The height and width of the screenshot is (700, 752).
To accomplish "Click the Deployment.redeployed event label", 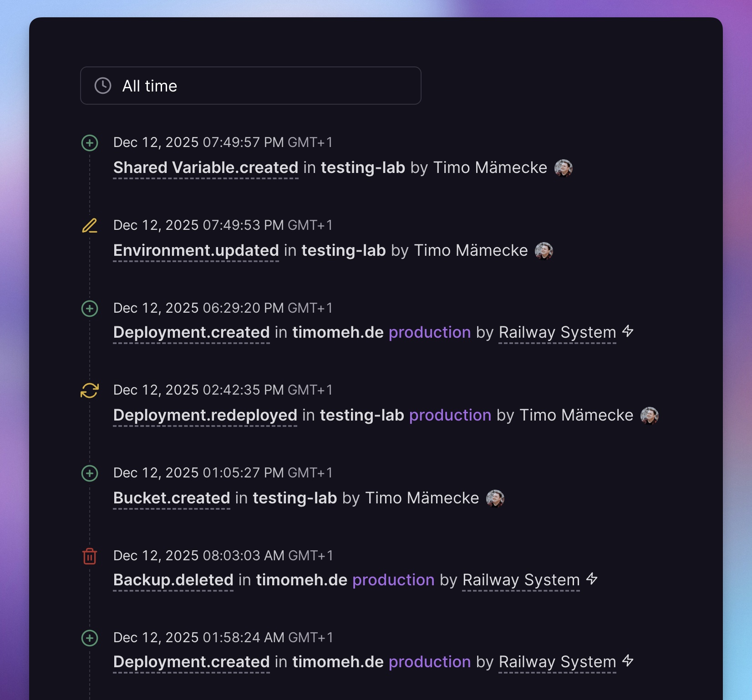I will click(x=205, y=416).
